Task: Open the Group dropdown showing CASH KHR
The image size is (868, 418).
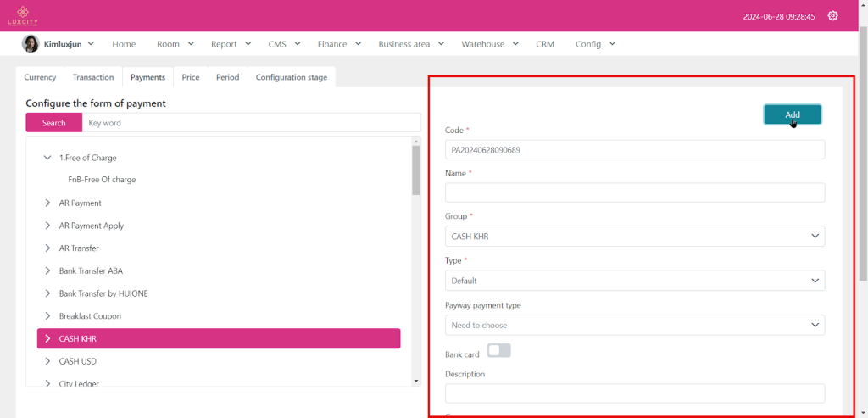Action: pyautogui.click(x=634, y=237)
